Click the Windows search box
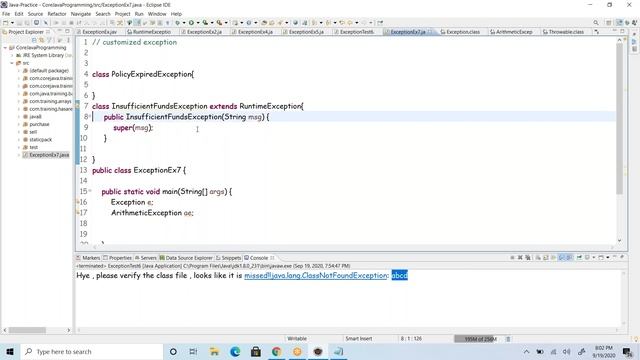This screenshot has width=640, height=360. pos(91,351)
